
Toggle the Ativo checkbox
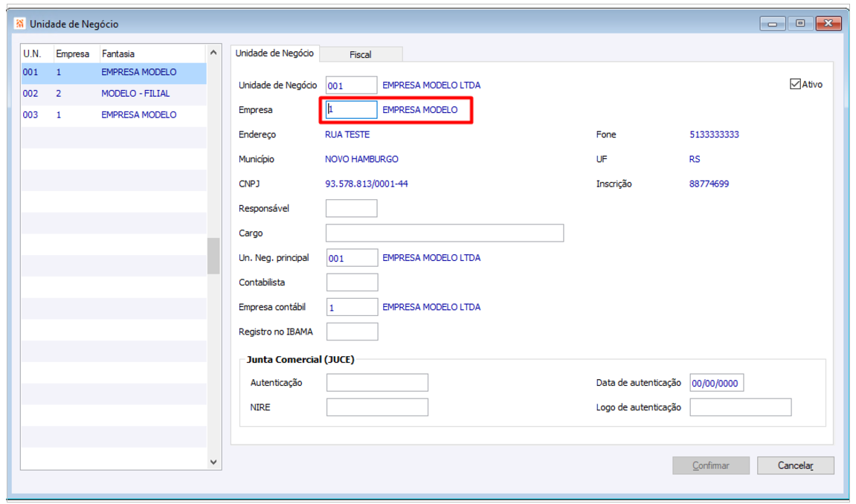795,84
